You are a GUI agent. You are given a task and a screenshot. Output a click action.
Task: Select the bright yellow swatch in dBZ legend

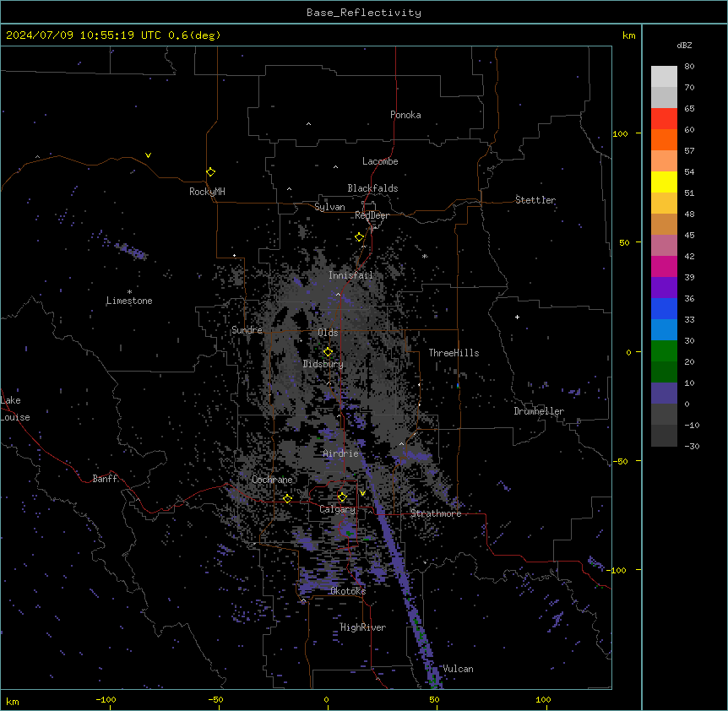coord(664,182)
